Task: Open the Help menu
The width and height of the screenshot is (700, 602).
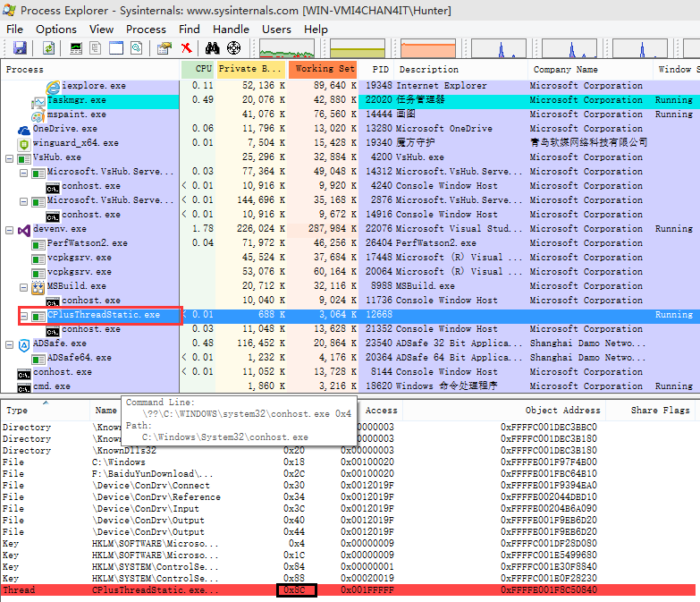Action: [316, 30]
